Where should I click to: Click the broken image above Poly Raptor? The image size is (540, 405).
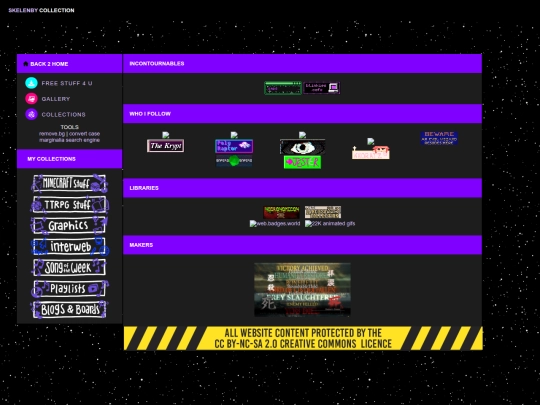(x=234, y=135)
